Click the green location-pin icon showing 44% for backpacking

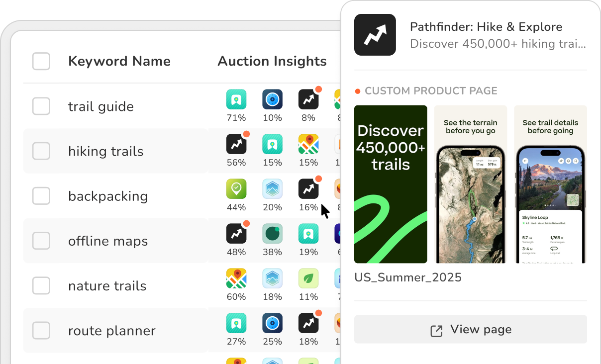tap(236, 188)
